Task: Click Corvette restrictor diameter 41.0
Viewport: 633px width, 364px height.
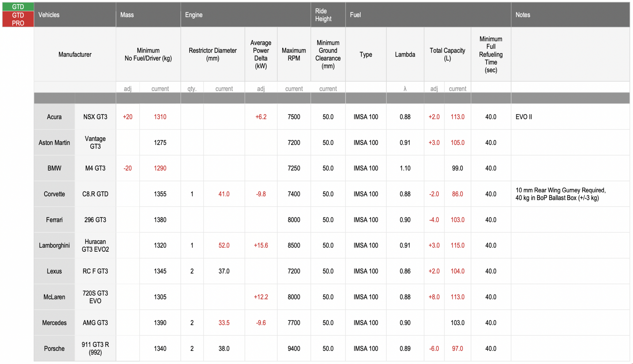Action: [x=224, y=194]
